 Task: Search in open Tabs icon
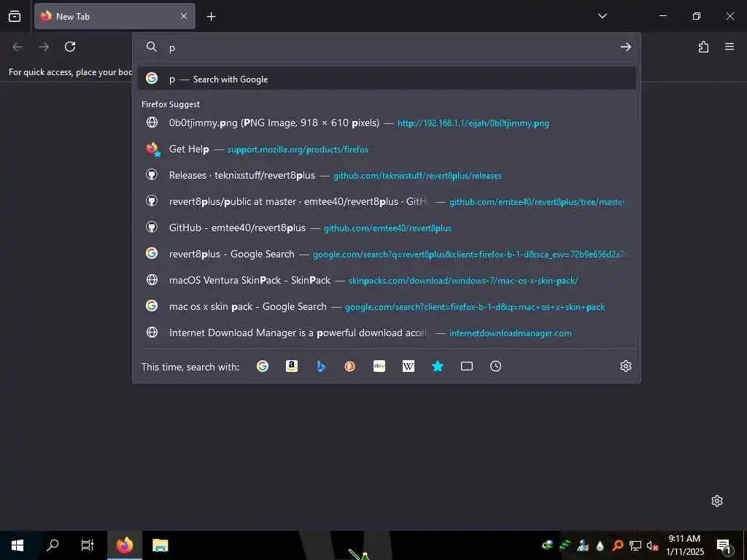tap(466, 366)
